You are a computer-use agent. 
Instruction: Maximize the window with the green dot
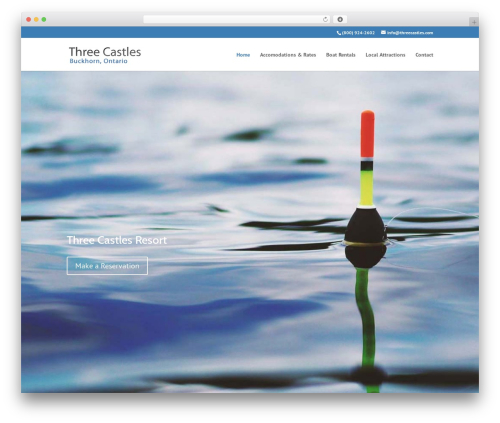44,20
